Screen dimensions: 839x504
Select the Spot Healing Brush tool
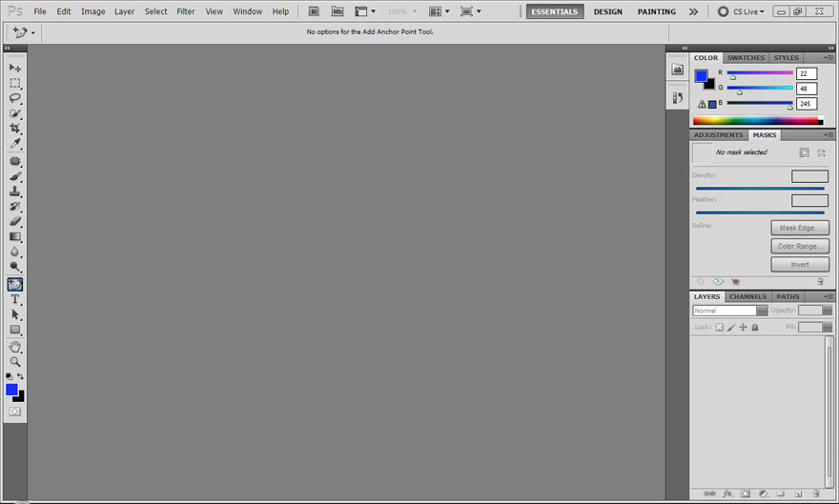[15, 161]
